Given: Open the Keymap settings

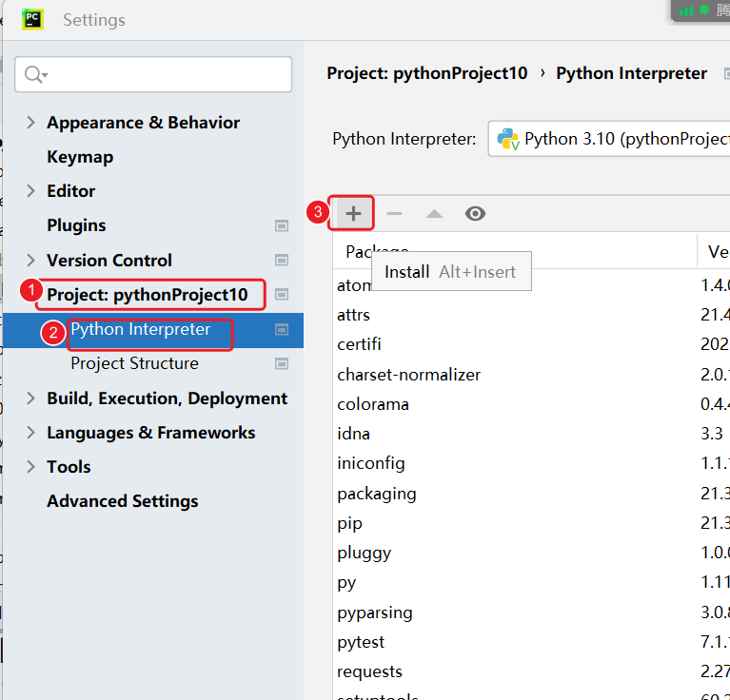Looking at the screenshot, I should point(80,157).
